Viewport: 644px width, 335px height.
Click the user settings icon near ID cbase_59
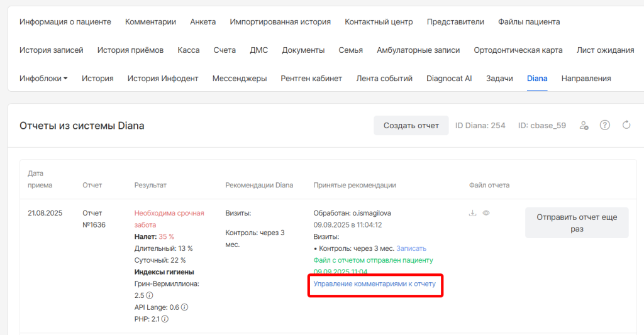(x=584, y=125)
